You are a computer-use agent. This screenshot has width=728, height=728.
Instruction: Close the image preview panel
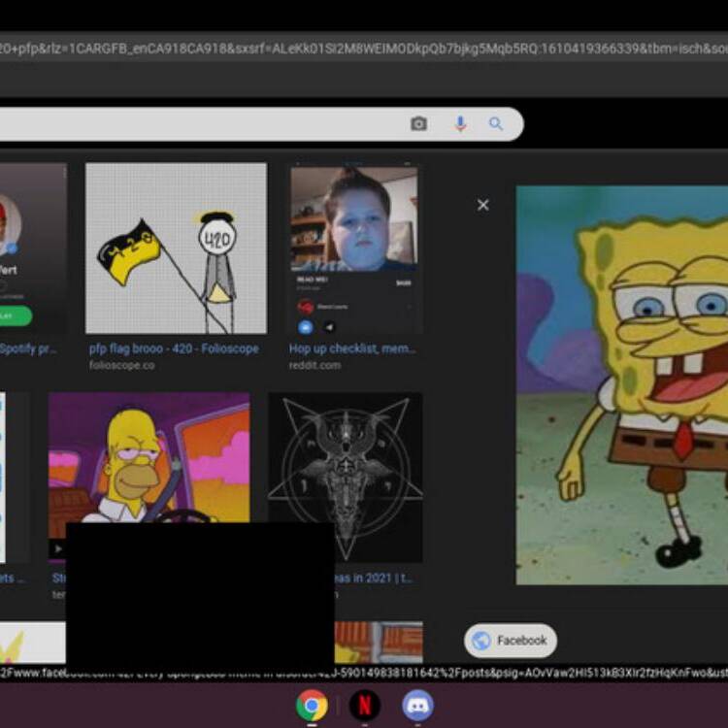(482, 205)
